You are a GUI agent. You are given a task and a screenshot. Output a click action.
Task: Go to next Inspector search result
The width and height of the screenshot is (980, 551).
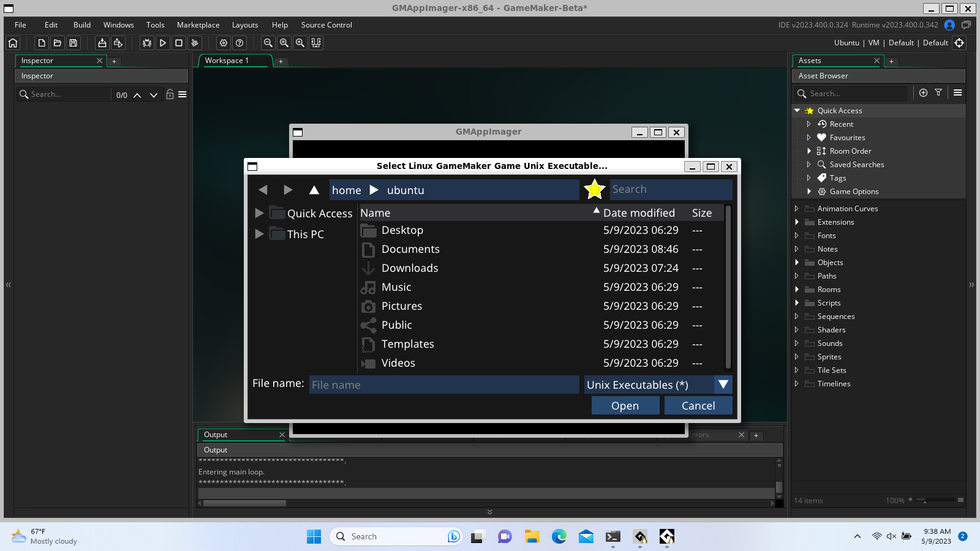point(154,95)
